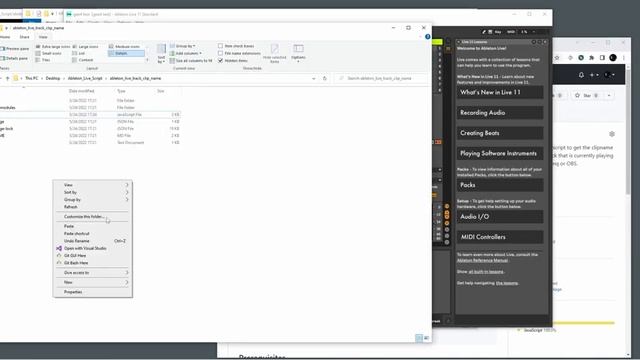Screen dimensions: 640x360
Task: Select Tiles layout in ribbon
Action: pyautogui.click(x=43, y=60)
